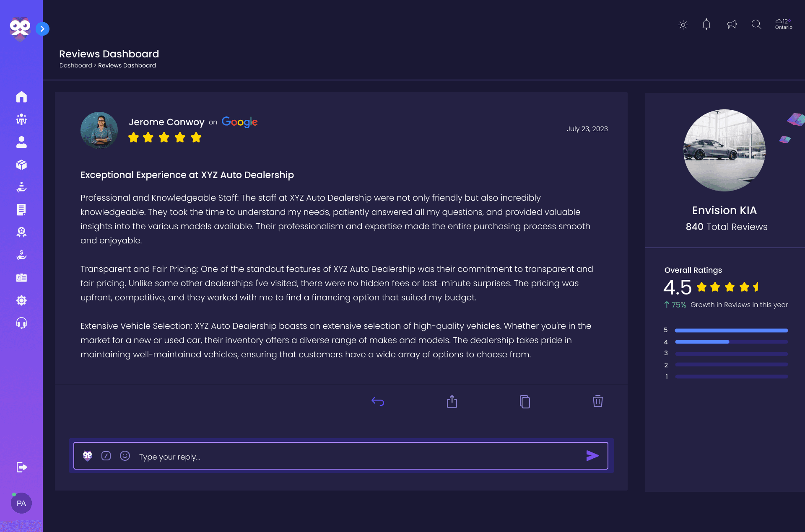Click the 'Envision KIA' dealership name
The height and width of the screenshot is (532, 805).
tap(724, 210)
